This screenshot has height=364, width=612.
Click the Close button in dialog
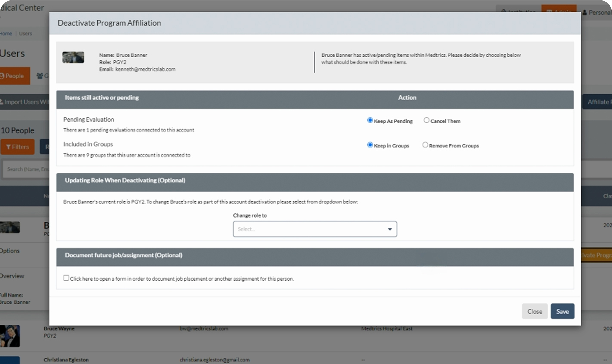click(535, 311)
